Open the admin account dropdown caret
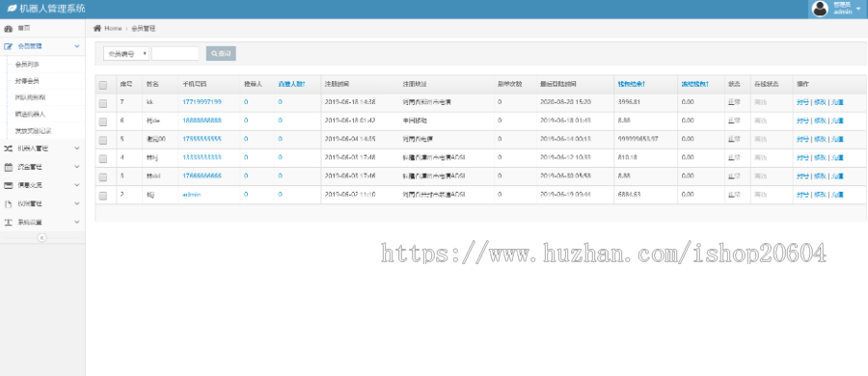 (x=858, y=9)
